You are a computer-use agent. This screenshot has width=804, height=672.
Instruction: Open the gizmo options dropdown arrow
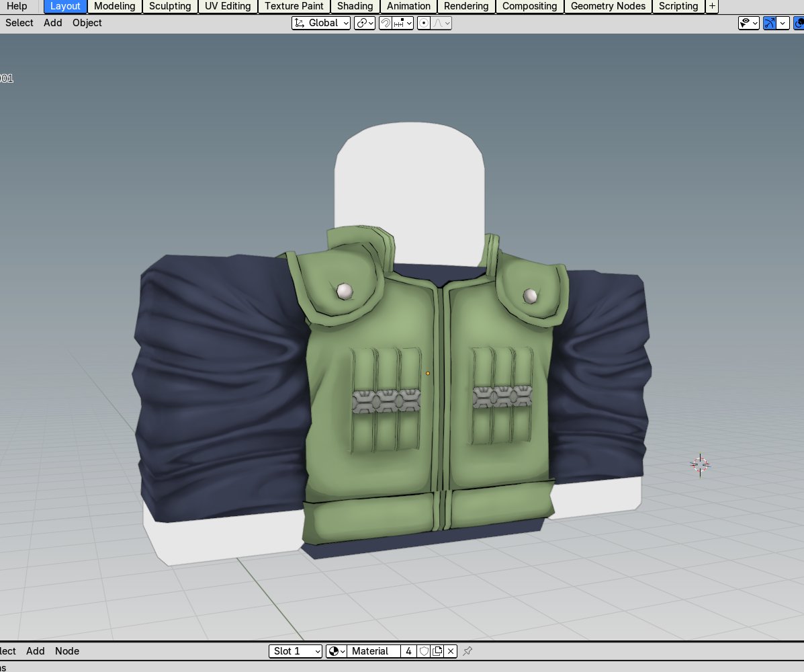(x=783, y=23)
